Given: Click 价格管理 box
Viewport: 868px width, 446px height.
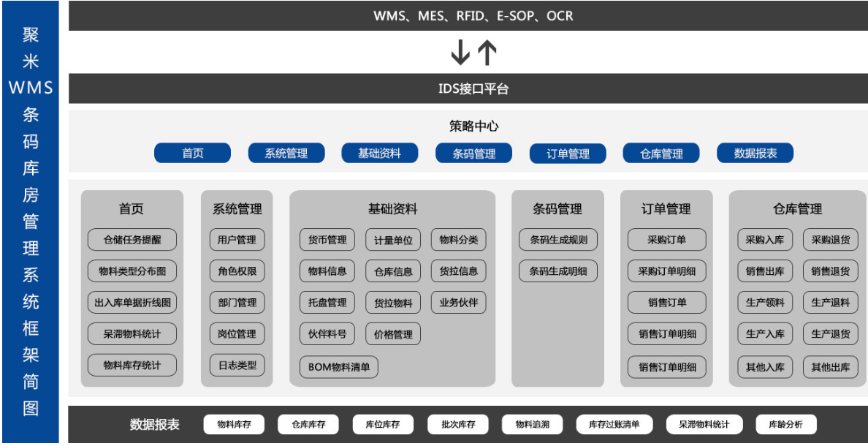Looking at the screenshot, I should point(393,334).
